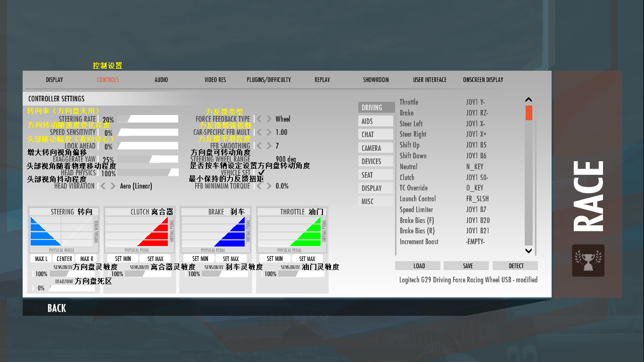644x362 pixels.
Task: Click Set Max under Clutch
Action: point(155,259)
